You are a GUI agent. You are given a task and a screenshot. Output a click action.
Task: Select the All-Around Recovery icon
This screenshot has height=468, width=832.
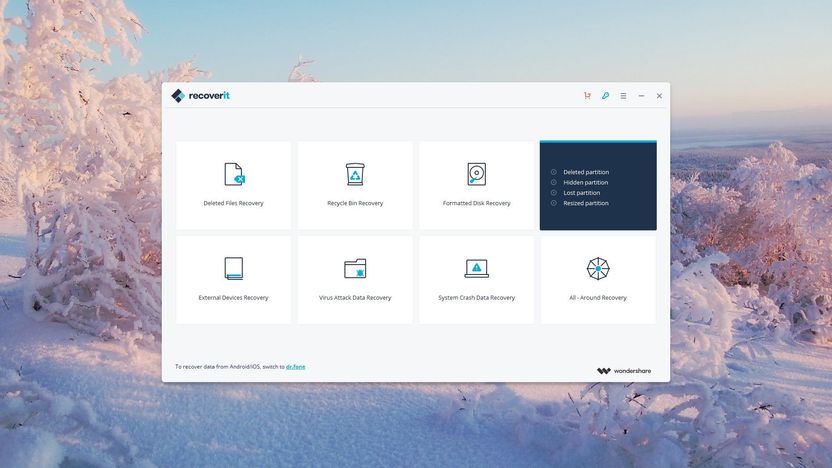[x=598, y=268]
